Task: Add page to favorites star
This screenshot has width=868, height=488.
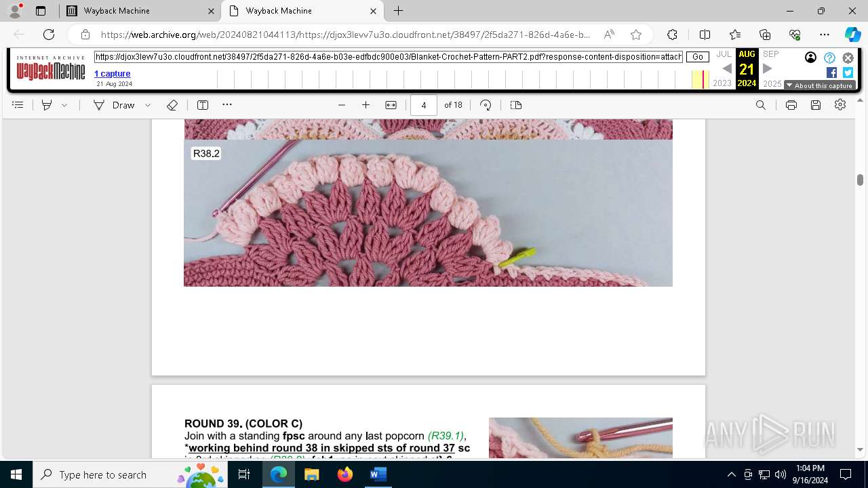Action: click(x=636, y=35)
